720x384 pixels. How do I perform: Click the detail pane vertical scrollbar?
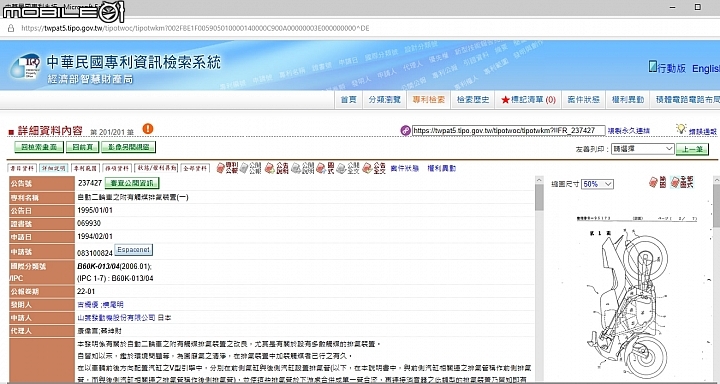539,198
